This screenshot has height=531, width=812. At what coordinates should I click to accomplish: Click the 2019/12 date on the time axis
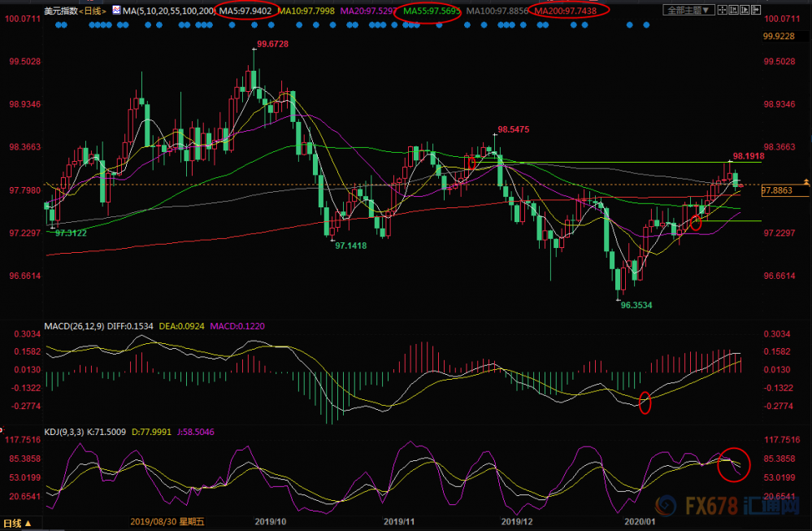click(517, 522)
